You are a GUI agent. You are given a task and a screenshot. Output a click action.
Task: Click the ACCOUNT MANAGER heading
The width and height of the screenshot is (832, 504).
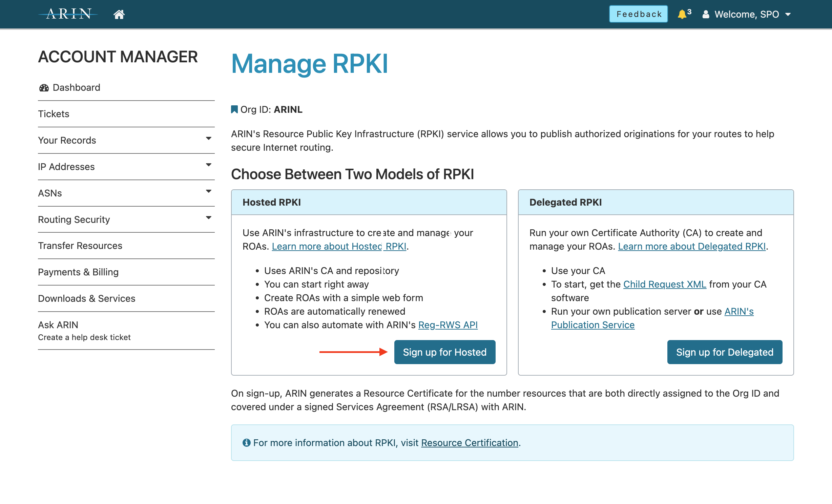[118, 57]
